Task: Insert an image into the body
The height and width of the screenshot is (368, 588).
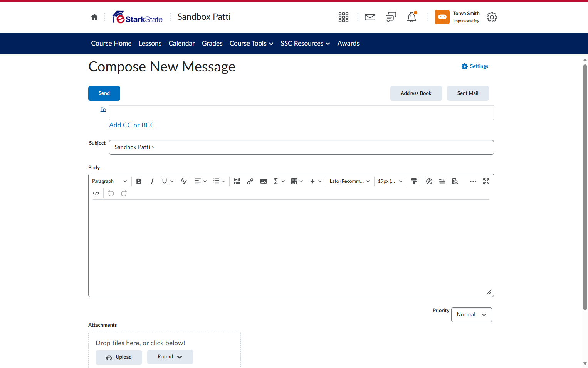Action: [x=264, y=181]
